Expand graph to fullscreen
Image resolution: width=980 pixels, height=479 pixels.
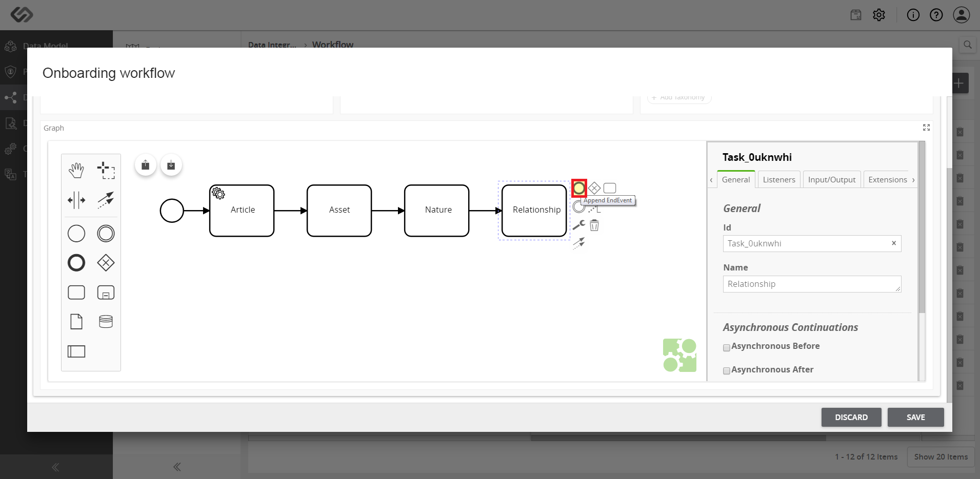coord(926,128)
